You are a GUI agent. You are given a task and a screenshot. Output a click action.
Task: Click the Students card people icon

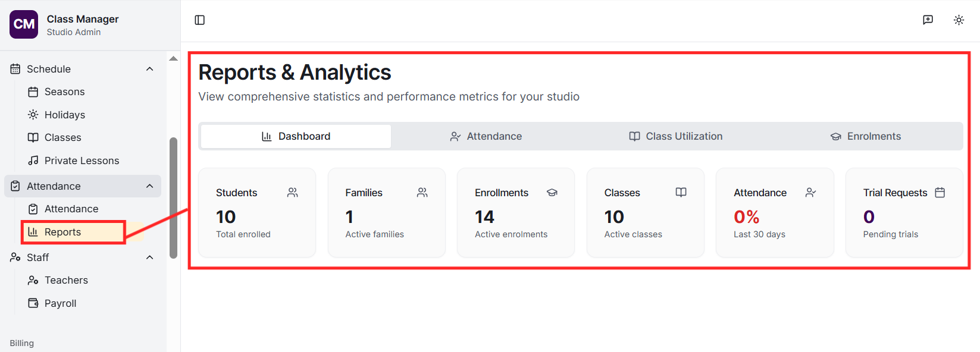[293, 193]
